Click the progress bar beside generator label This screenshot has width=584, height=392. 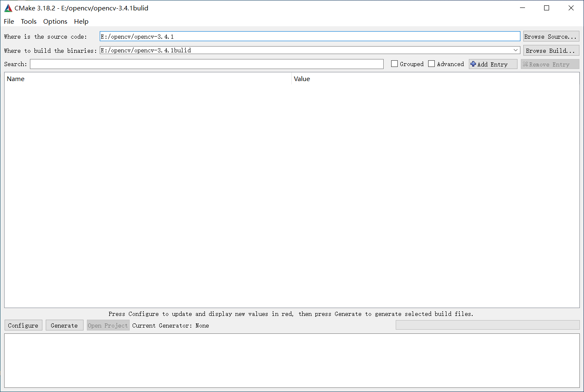[488, 325]
